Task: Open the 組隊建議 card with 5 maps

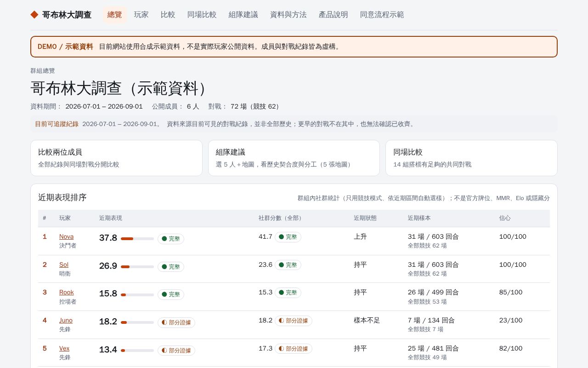Action: [x=294, y=158]
